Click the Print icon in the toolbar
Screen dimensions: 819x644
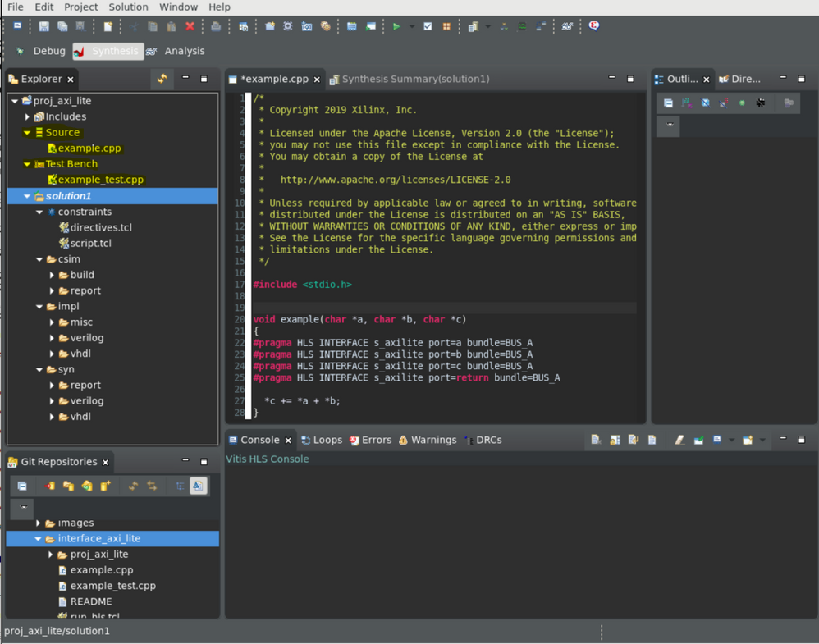point(216,26)
